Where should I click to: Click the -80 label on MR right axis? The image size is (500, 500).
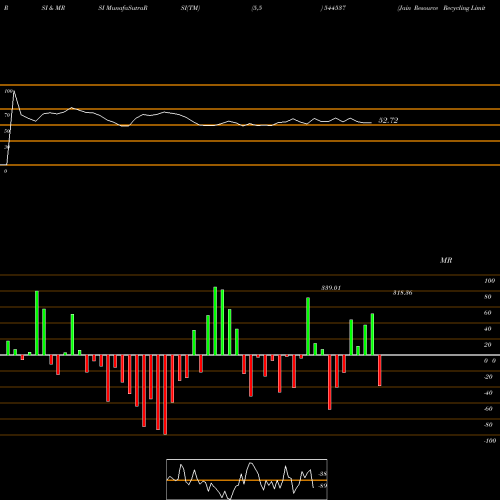point(488,425)
